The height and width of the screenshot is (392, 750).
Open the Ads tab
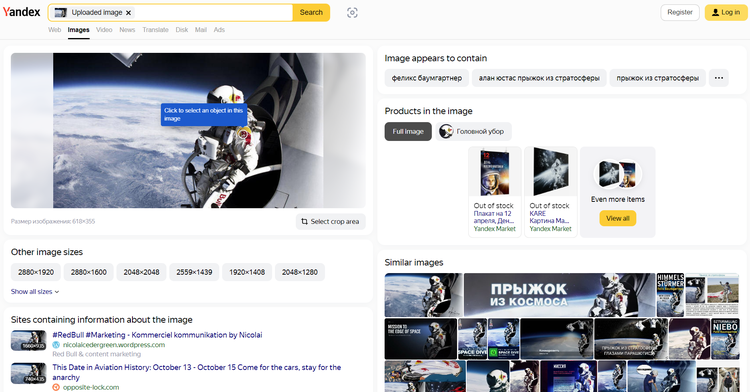219,30
